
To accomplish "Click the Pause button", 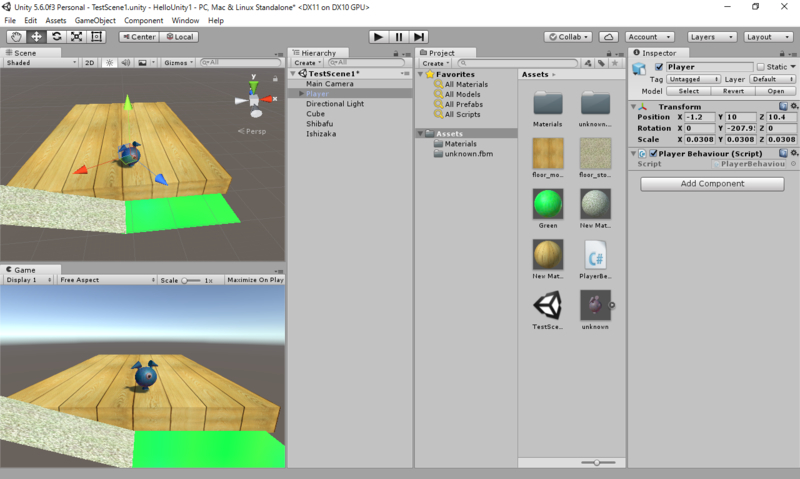I will [x=398, y=37].
